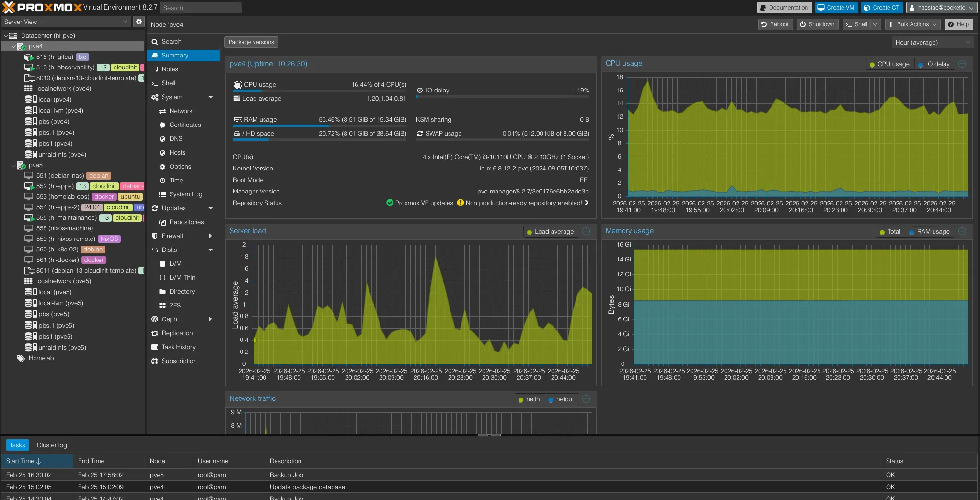Click the Proxmox logo in header
Image resolution: width=980 pixels, height=500 pixels.
[x=42, y=7]
